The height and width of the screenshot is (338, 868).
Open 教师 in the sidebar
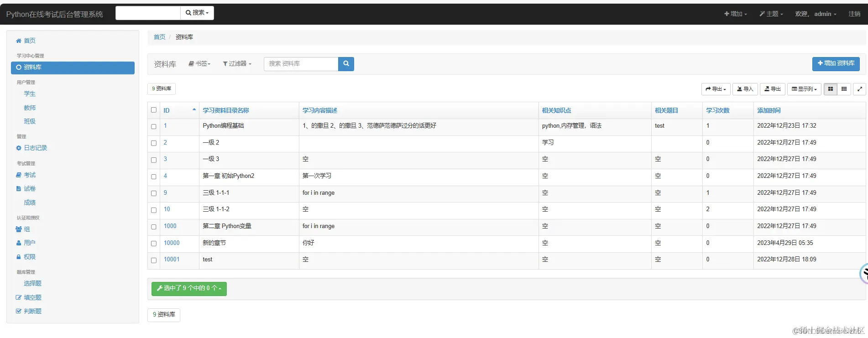pyautogui.click(x=30, y=108)
